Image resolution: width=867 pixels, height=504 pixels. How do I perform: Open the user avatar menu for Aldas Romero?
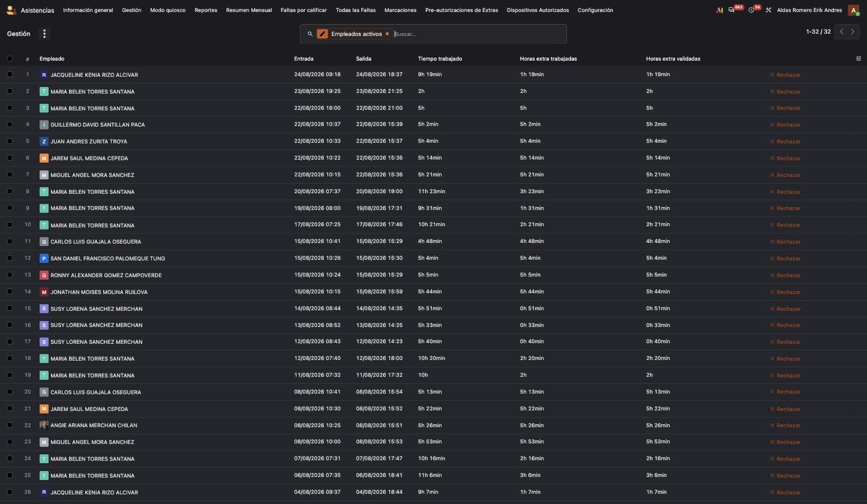[x=853, y=10]
